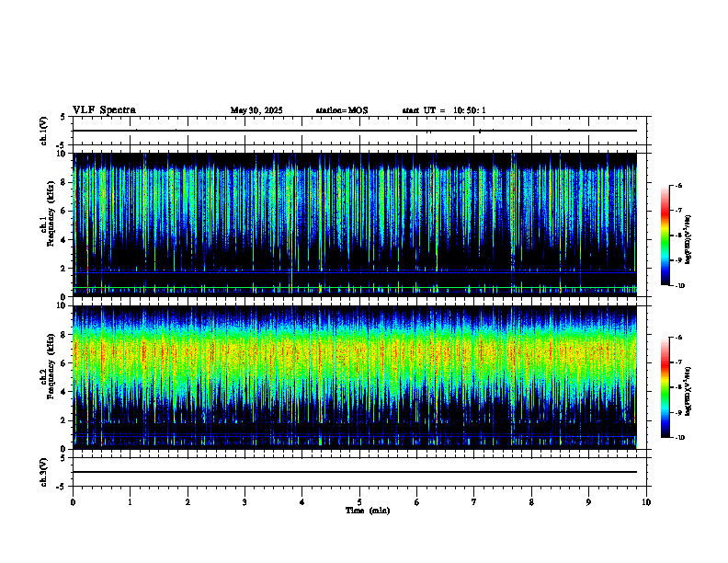Screen dimensions: 728x563
Task: Click the time axis tick label "2"
Action: pyautogui.click(x=188, y=502)
